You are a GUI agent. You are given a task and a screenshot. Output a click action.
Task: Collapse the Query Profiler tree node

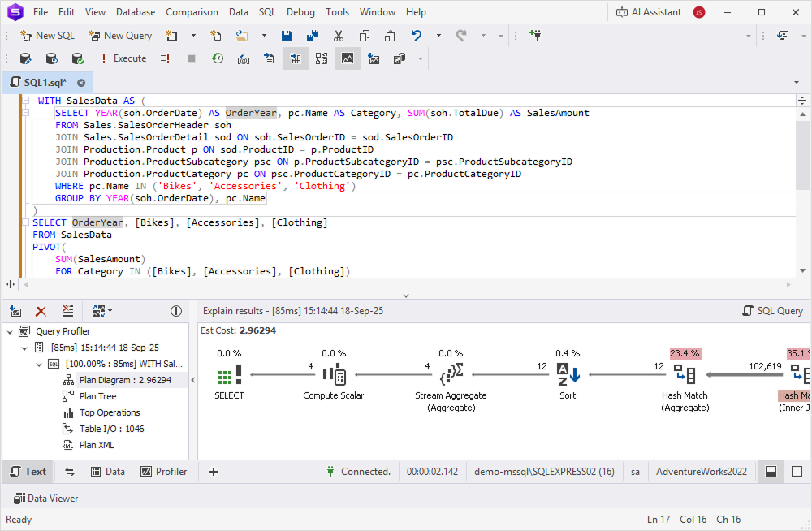[8, 331]
